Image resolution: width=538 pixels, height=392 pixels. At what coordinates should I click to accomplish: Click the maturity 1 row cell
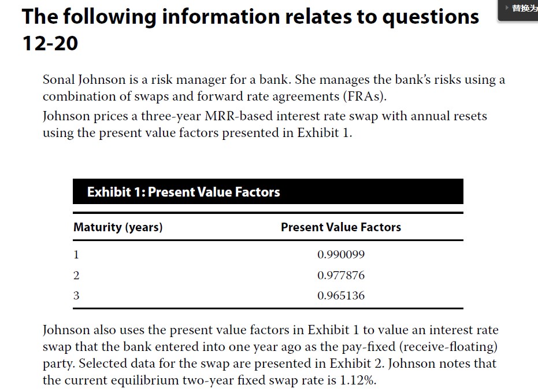[x=76, y=255]
